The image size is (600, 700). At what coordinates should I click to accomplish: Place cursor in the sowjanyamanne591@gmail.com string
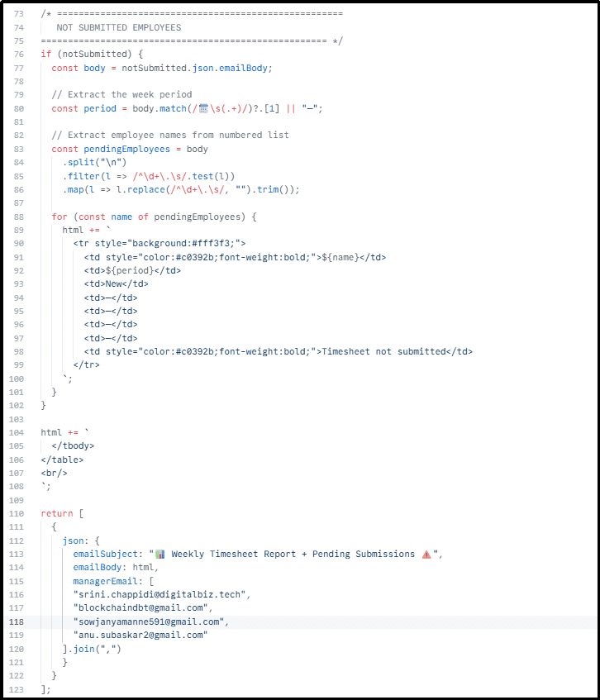click(x=149, y=621)
